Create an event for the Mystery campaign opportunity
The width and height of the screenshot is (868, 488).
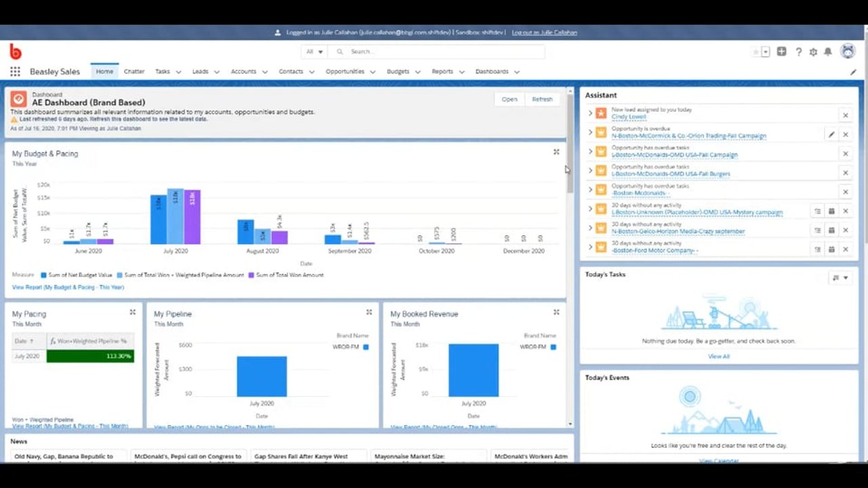pos(831,211)
